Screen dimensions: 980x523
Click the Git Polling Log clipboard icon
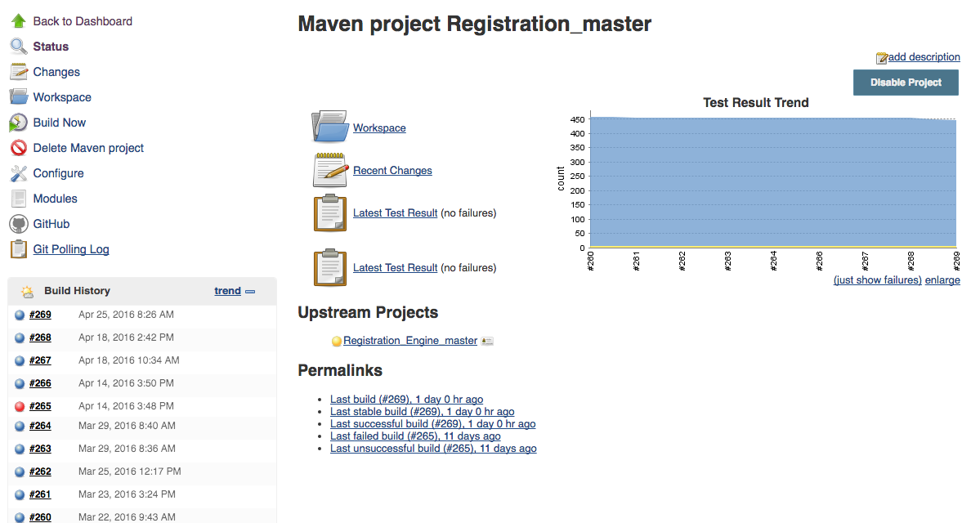coord(18,249)
